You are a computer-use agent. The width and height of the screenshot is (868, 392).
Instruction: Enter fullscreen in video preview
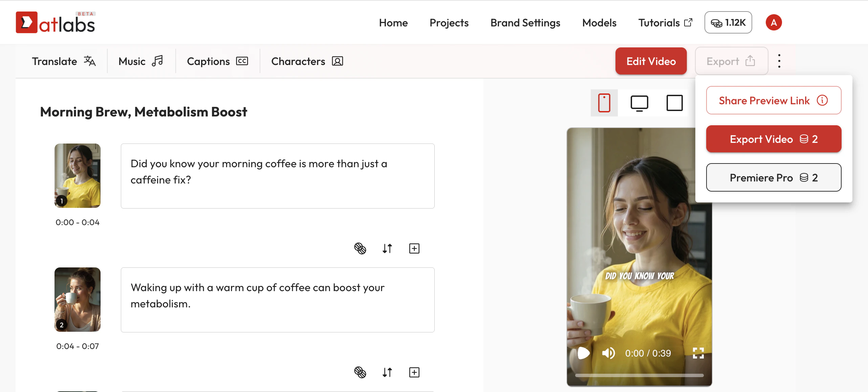698,353
